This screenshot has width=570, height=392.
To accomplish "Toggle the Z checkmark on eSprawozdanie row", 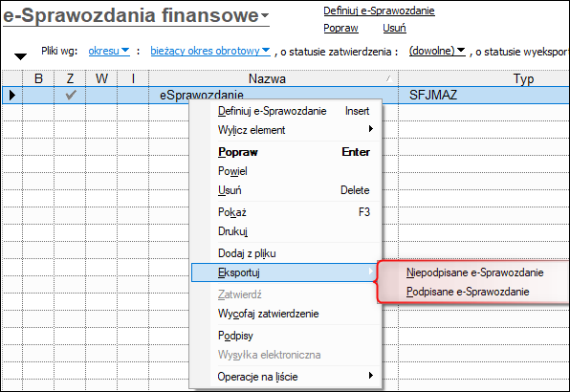I will click(x=71, y=96).
